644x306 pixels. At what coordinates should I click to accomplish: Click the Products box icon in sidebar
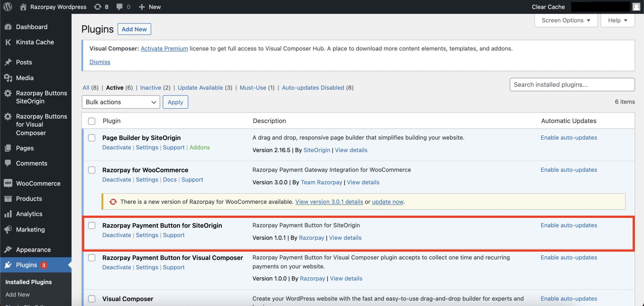8,199
